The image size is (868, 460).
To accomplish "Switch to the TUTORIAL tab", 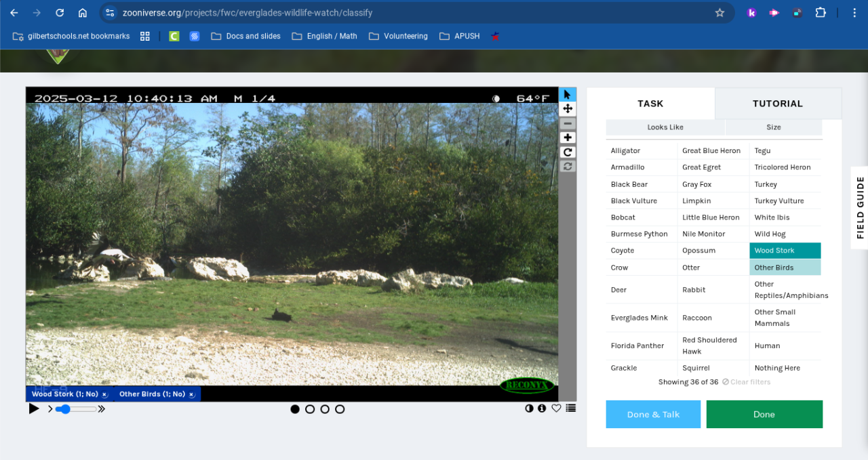I will (x=778, y=104).
